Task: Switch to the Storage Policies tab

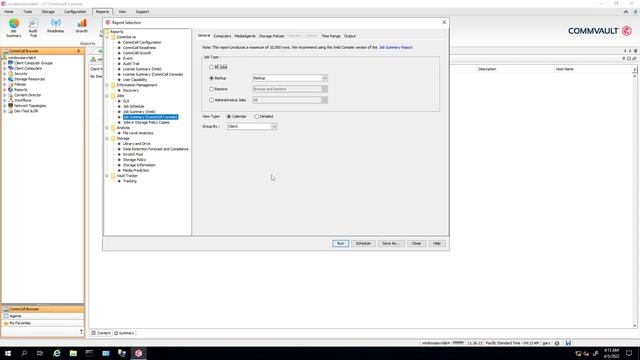Action: 271,36
